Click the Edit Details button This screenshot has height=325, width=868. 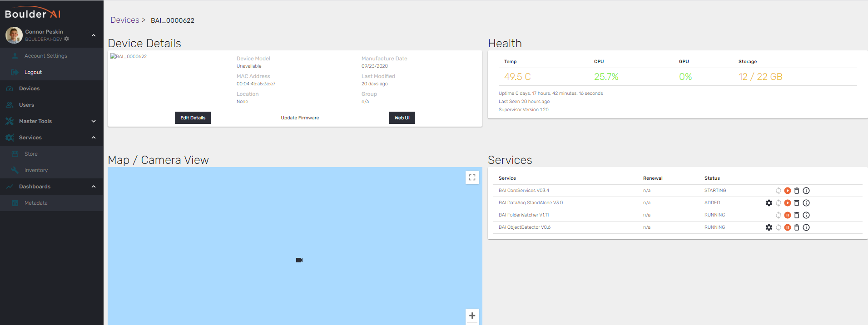pos(193,118)
